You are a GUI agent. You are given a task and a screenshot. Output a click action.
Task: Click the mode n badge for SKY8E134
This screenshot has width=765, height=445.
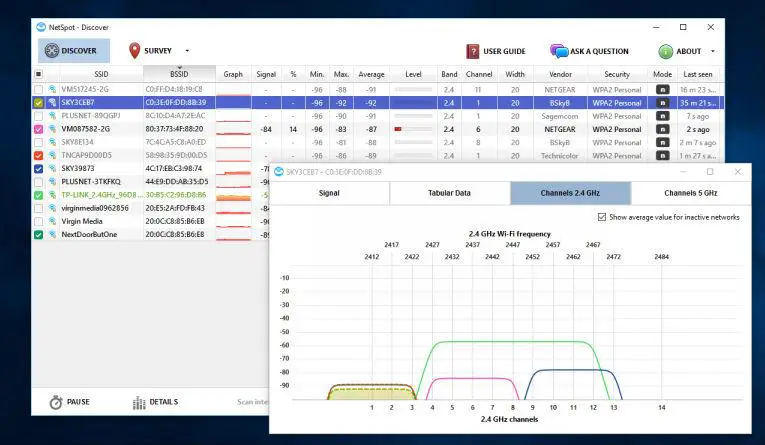coord(663,142)
